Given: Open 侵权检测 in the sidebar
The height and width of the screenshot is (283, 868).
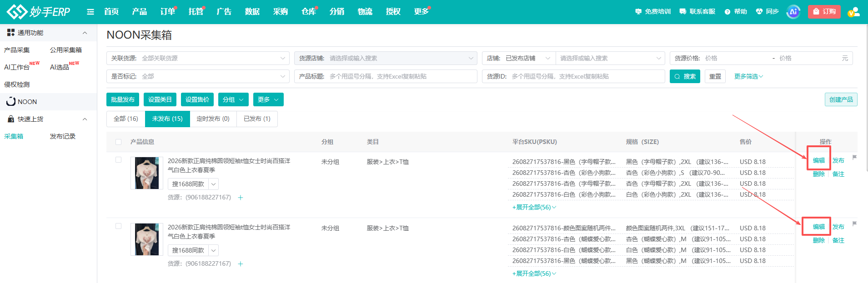Looking at the screenshot, I should tap(17, 84).
